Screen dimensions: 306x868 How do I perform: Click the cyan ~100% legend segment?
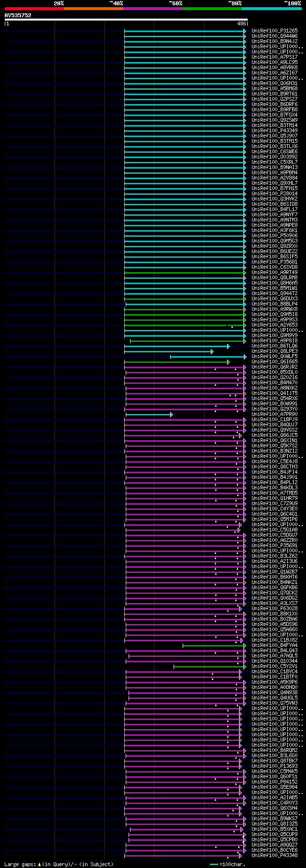pyautogui.click(x=272, y=9)
